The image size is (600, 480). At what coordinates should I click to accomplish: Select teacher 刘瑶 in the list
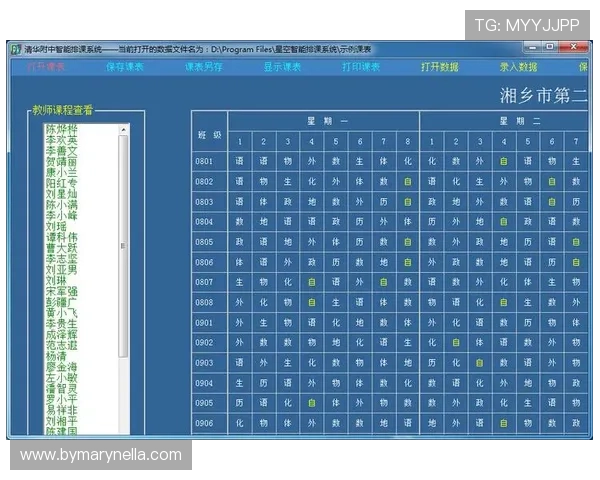(56, 227)
